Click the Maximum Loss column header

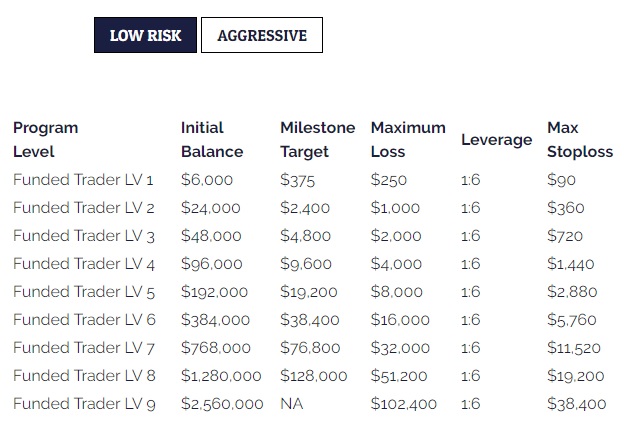(408, 140)
